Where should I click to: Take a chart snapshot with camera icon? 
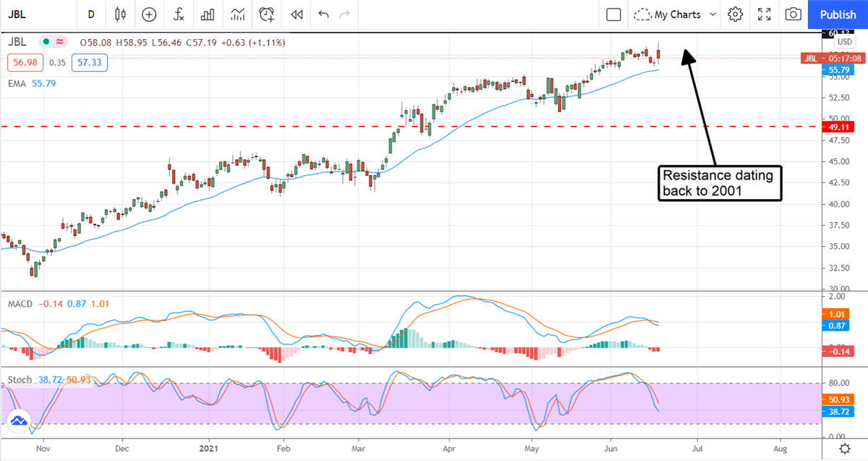pos(793,14)
